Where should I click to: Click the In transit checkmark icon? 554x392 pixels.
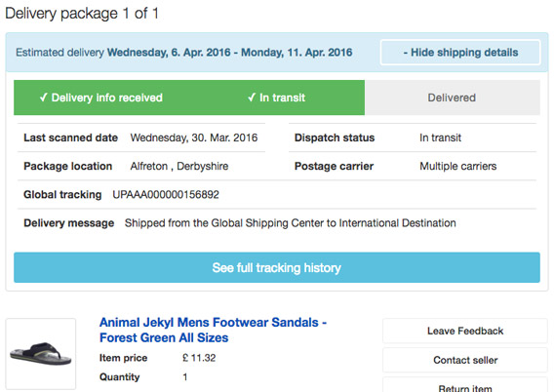pos(252,98)
